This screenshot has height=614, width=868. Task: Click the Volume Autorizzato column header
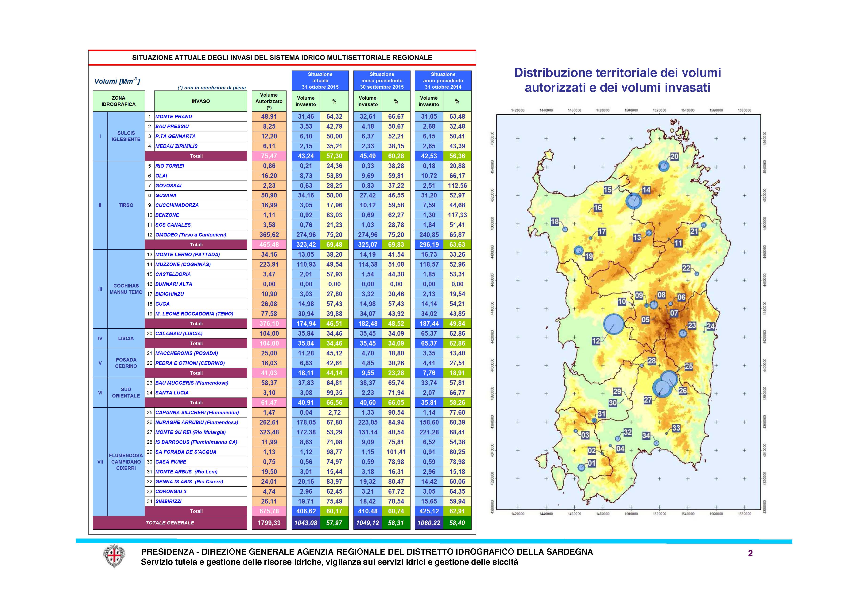tap(269, 101)
